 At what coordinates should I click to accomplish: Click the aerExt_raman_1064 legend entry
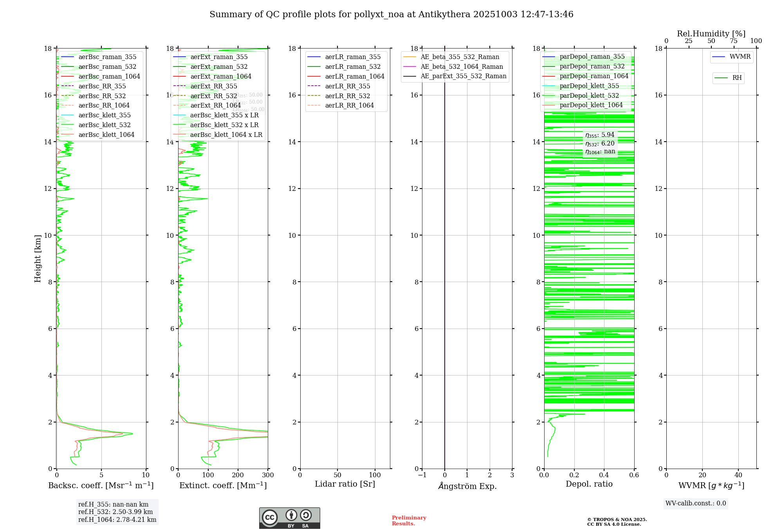pos(220,77)
